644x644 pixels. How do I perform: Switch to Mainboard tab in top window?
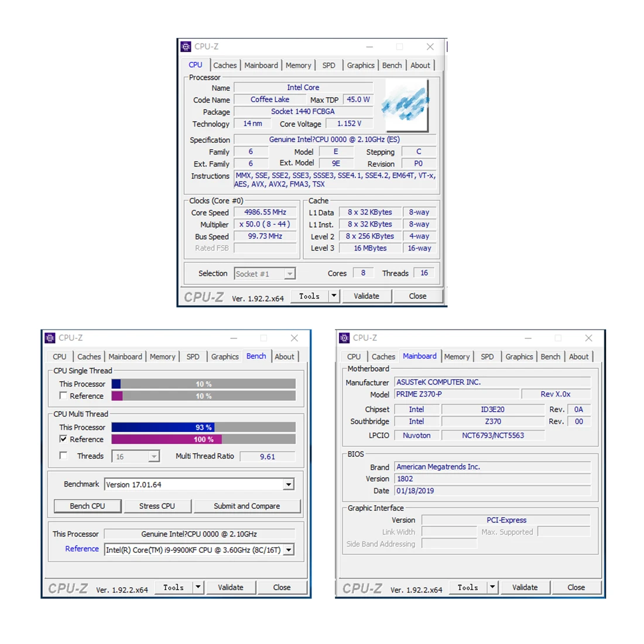point(261,66)
